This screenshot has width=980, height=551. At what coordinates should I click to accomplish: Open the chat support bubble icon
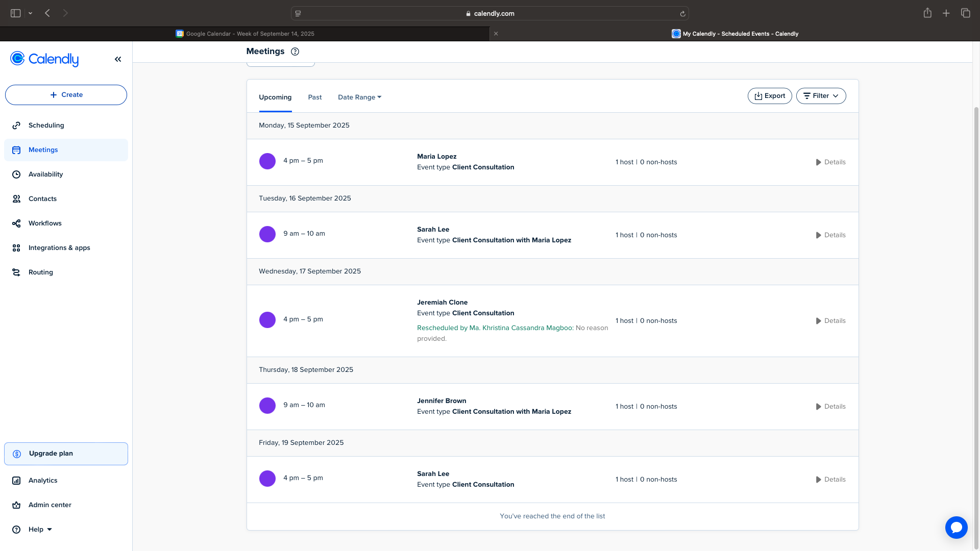(x=956, y=527)
